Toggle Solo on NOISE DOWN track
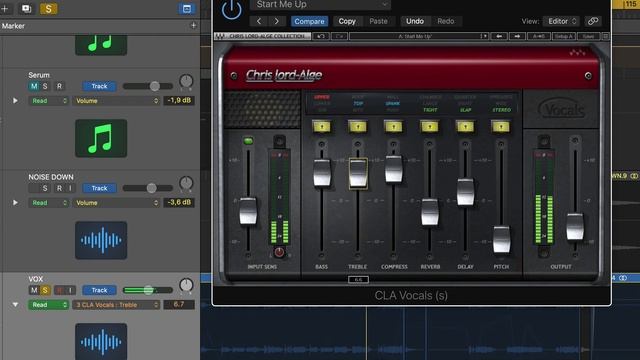Viewport: 640px width, 360px height. pyautogui.click(x=45, y=188)
